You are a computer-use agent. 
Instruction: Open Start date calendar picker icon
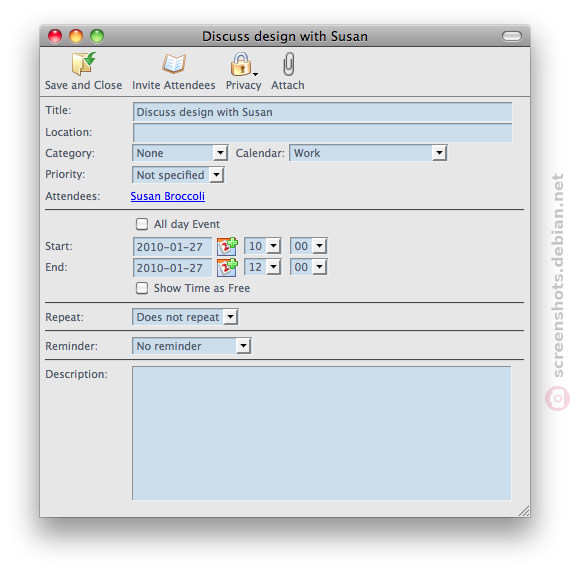pyautogui.click(x=227, y=246)
